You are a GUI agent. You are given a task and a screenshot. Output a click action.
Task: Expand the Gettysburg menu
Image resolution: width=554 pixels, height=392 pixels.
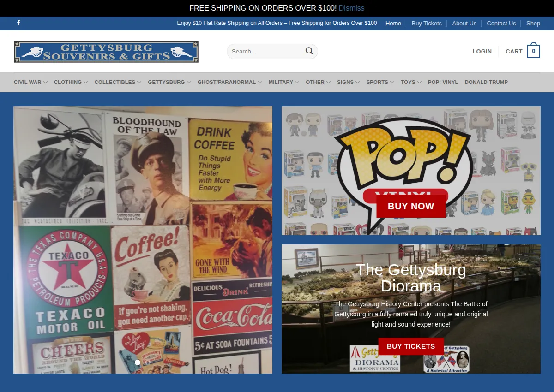pos(169,82)
